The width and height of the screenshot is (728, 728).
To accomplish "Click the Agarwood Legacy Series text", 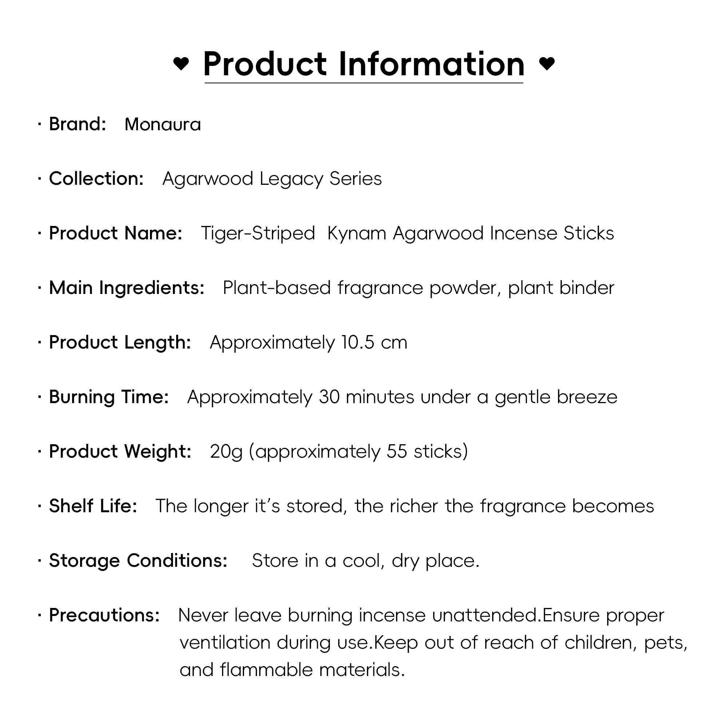I will [272, 179].
